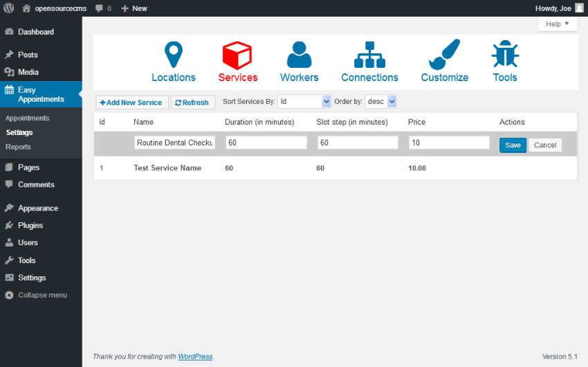Save the new service row
588x367 pixels.
[513, 145]
